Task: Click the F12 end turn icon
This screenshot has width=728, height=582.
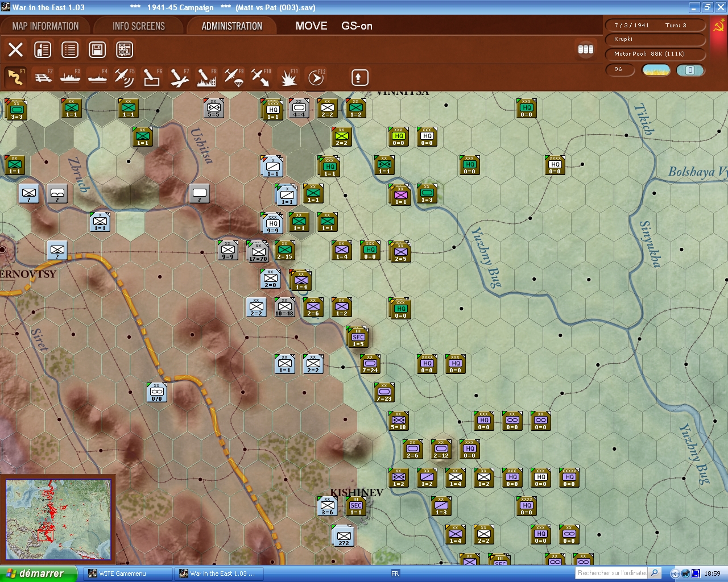Action: point(316,77)
